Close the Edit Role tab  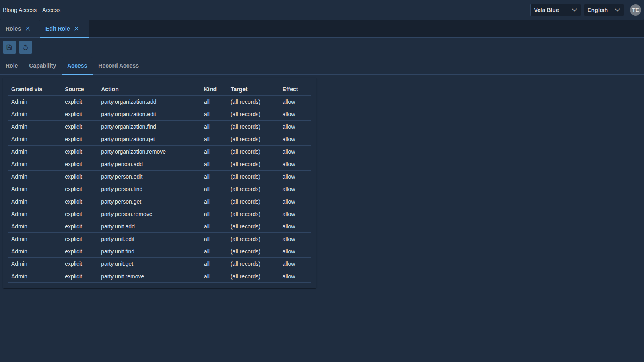(x=76, y=29)
